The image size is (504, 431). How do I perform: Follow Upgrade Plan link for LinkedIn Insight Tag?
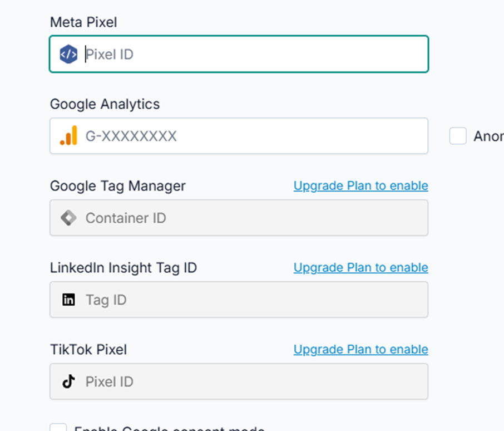360,267
